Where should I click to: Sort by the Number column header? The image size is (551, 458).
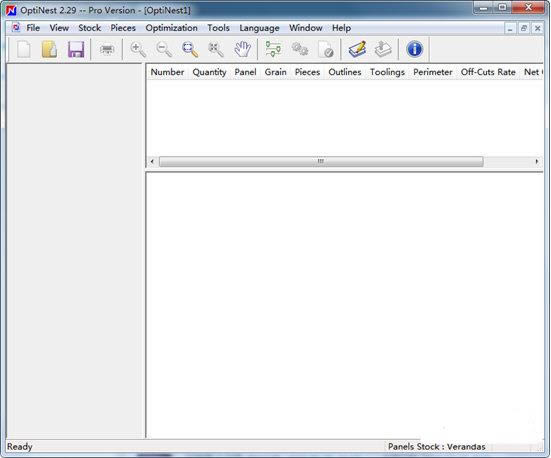pos(167,72)
